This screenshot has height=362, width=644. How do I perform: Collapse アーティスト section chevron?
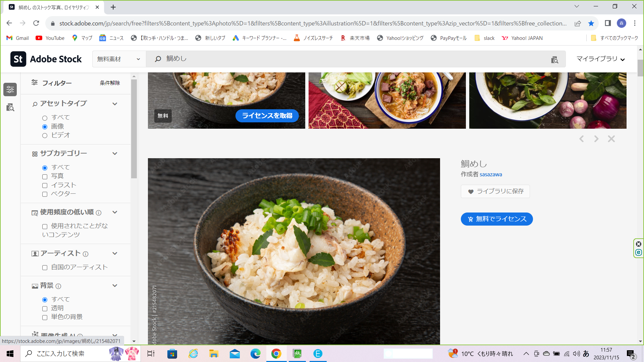click(x=115, y=253)
